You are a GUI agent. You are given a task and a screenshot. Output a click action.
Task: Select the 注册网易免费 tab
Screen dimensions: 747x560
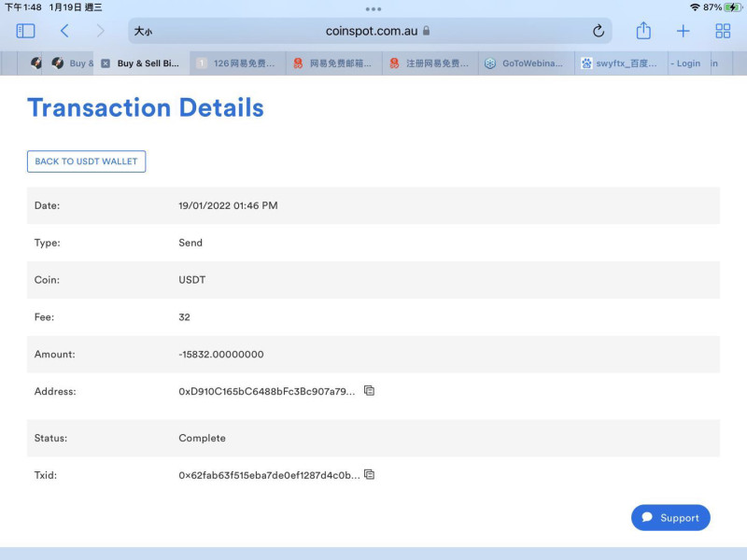(x=430, y=63)
